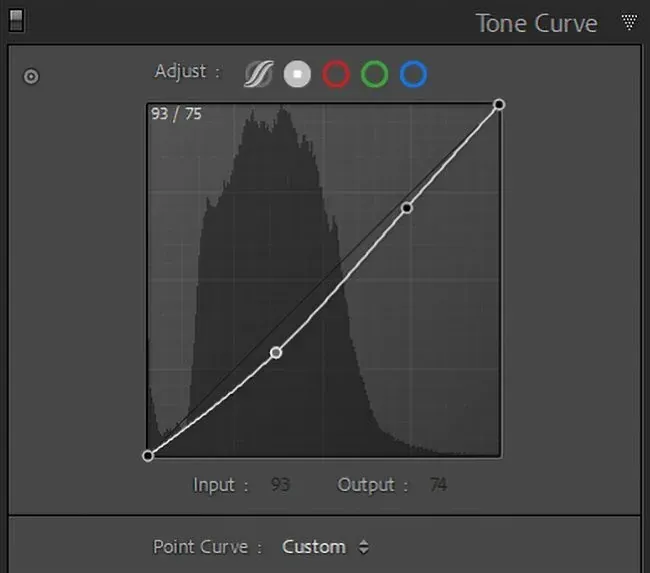This screenshot has width=650, height=573.
Task: Select the blue channel curve
Action: tap(413, 74)
